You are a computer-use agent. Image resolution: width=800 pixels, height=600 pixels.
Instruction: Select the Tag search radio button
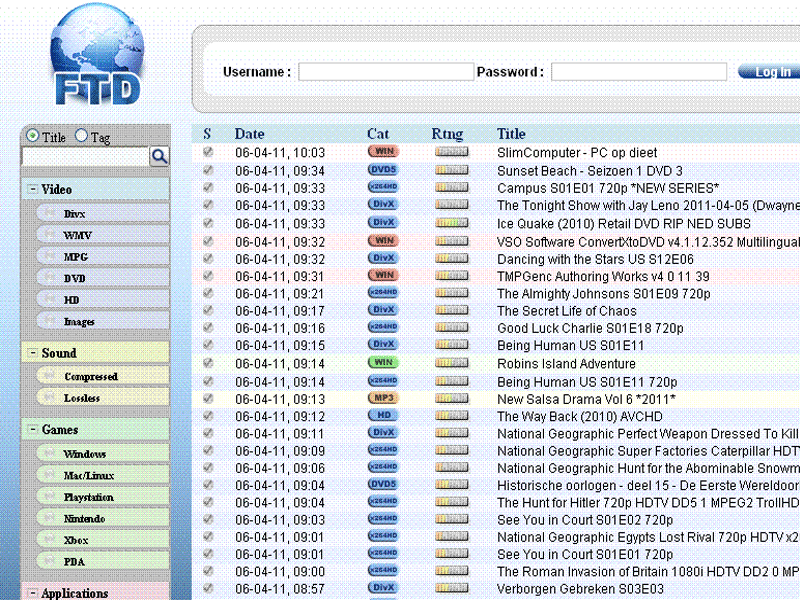coord(81,136)
